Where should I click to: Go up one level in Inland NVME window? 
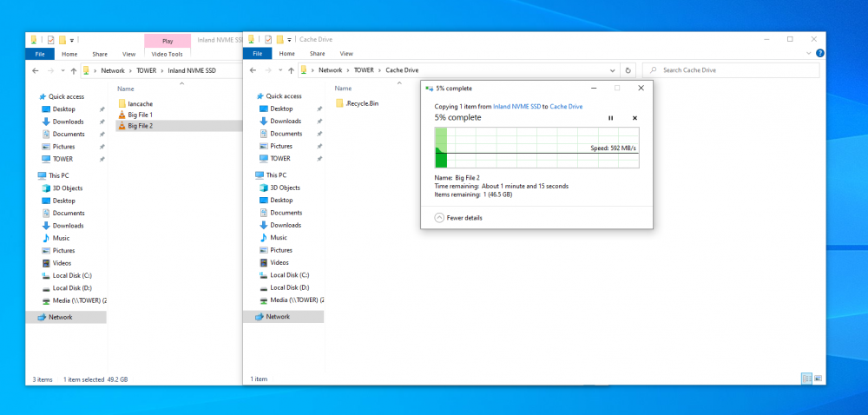tap(73, 71)
